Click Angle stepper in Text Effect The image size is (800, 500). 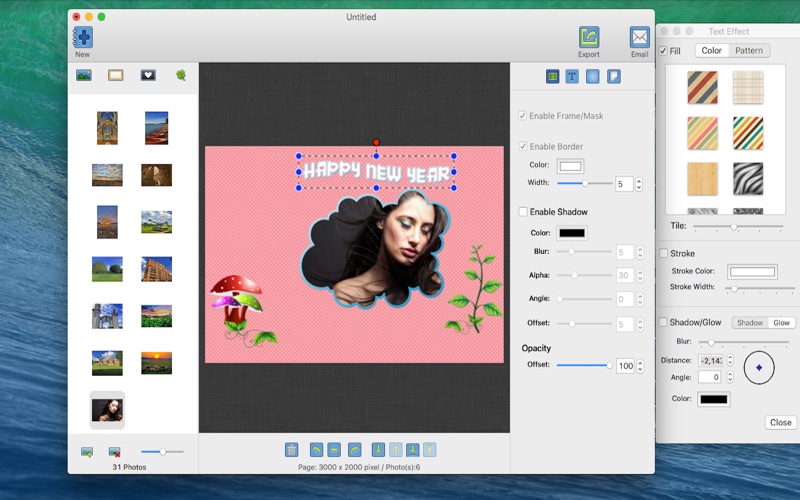click(x=730, y=377)
